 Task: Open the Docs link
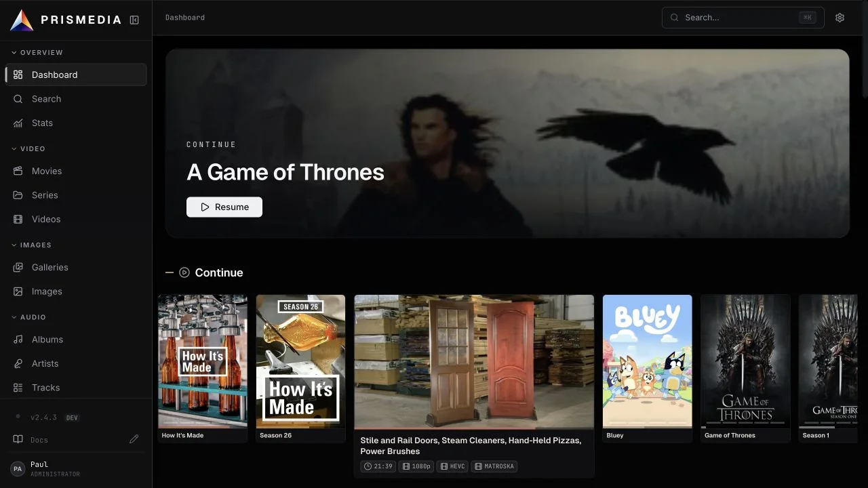[39, 440]
